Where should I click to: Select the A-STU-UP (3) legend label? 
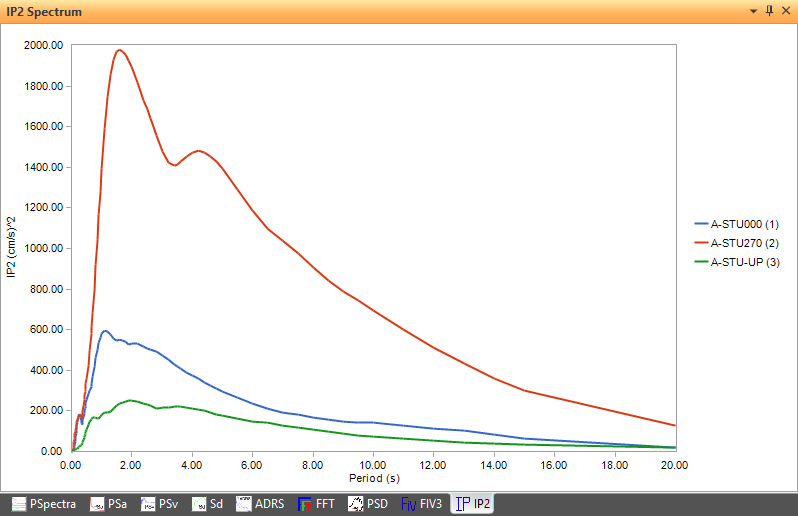744,261
